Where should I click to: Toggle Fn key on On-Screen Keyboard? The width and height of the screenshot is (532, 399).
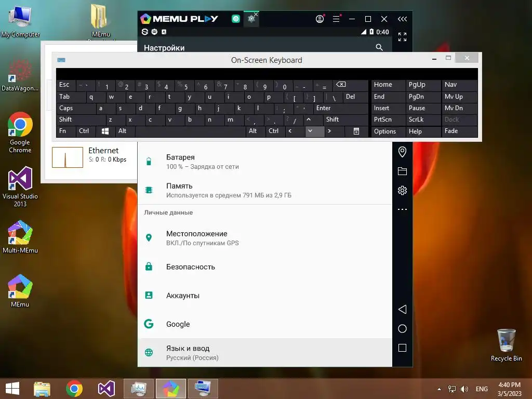[66, 131]
